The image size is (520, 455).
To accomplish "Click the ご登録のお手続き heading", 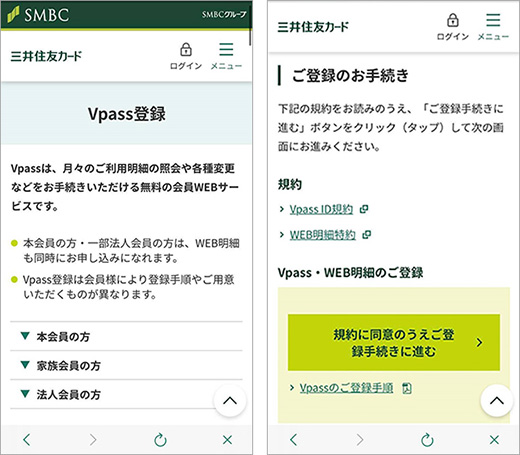I will tap(350, 75).
